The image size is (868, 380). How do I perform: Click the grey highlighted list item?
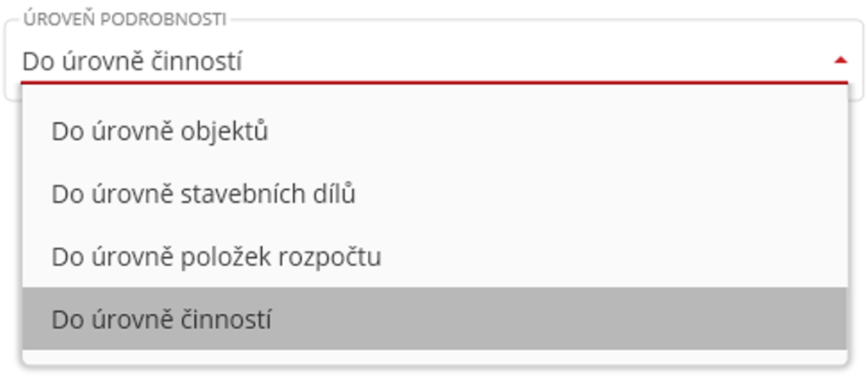tap(434, 319)
